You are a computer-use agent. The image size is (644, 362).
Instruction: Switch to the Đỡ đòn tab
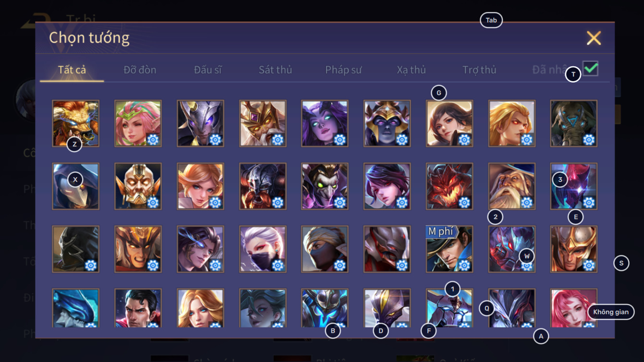pyautogui.click(x=140, y=70)
